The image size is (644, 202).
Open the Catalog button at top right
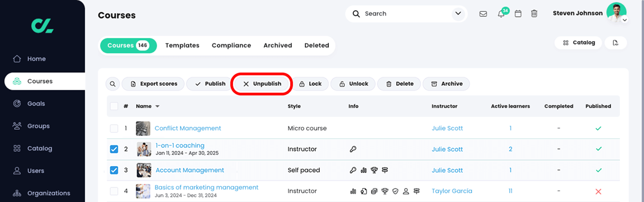[x=578, y=43]
